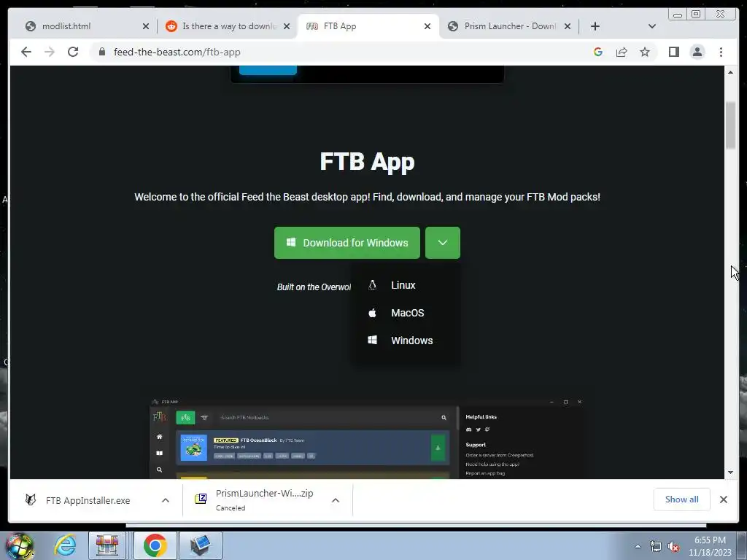Click the Chrome taskbar icon
Screen dimensions: 747x560
coord(155,545)
